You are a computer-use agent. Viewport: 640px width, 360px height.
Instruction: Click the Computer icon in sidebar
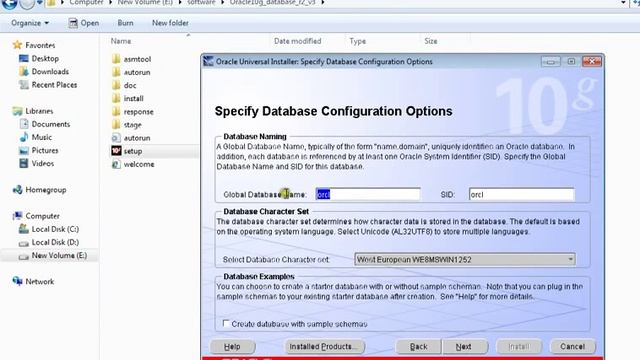click(17, 216)
